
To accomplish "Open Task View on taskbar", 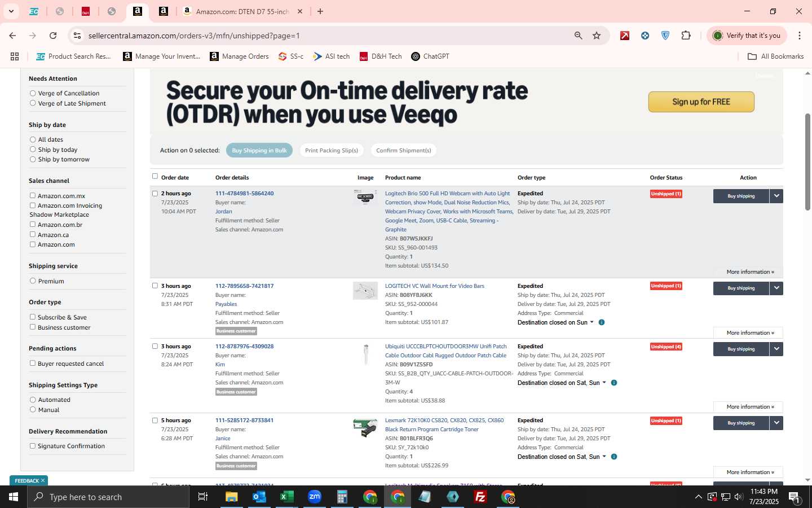I will [202, 497].
